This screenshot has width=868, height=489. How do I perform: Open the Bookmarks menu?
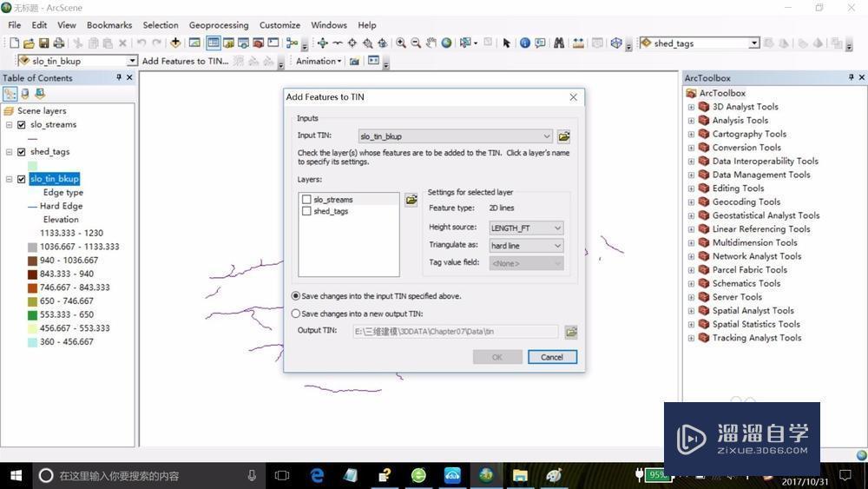pyautogui.click(x=109, y=25)
